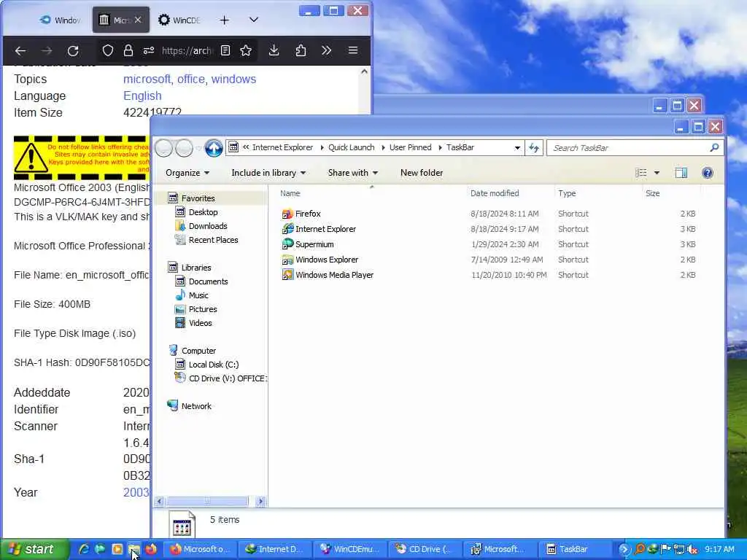The width and height of the screenshot is (747, 560).
Task: Select User Pinned in the breadcrumb path
Action: point(410,147)
